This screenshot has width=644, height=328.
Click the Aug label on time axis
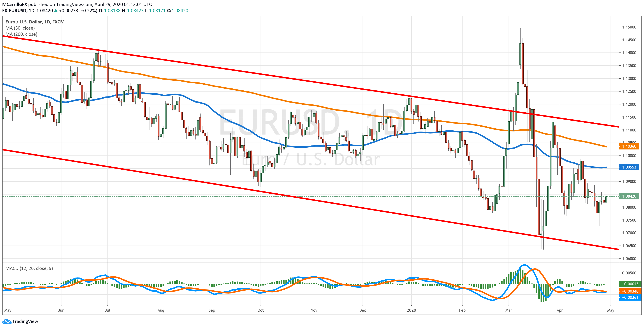[161, 310]
